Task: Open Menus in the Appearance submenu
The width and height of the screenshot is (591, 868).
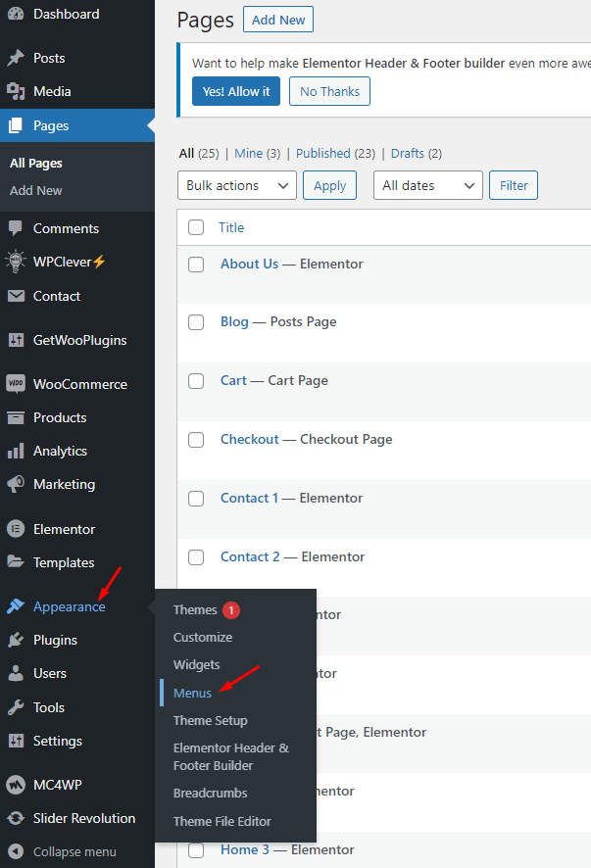Action: (x=192, y=693)
